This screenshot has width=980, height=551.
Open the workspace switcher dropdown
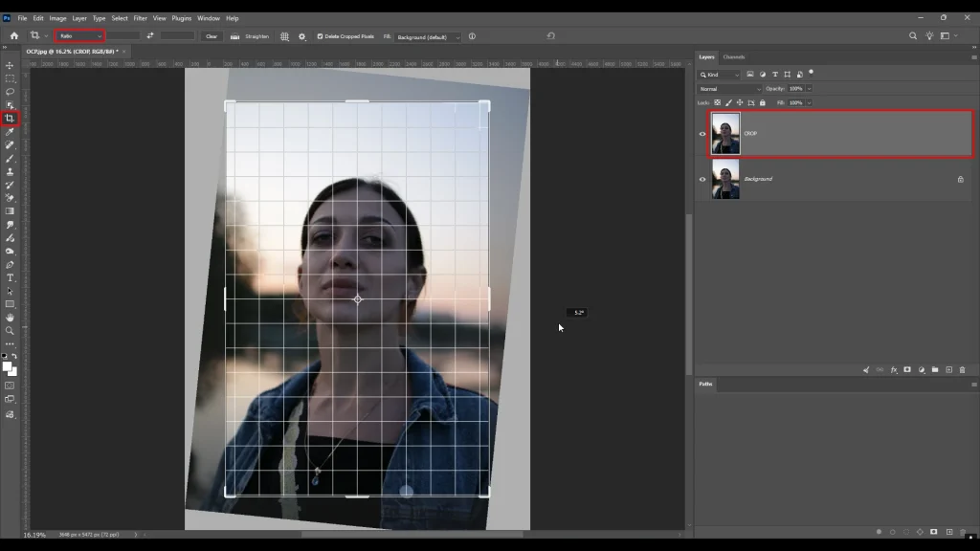pos(948,36)
